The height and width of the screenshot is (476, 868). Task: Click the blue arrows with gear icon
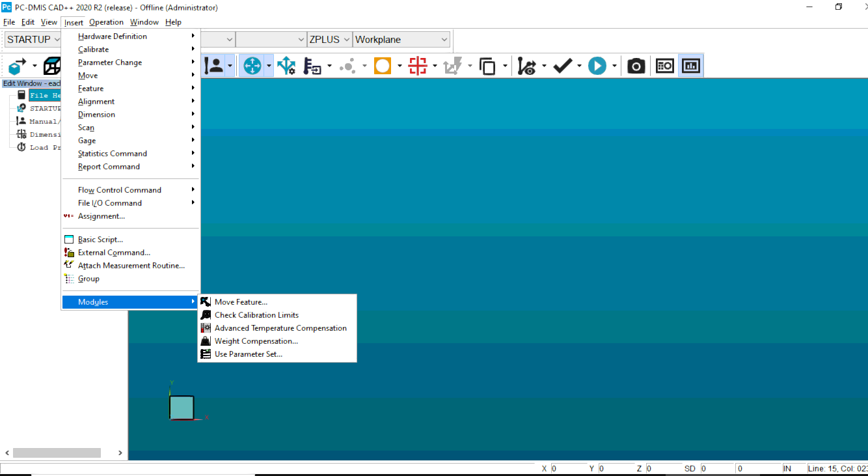coord(286,66)
